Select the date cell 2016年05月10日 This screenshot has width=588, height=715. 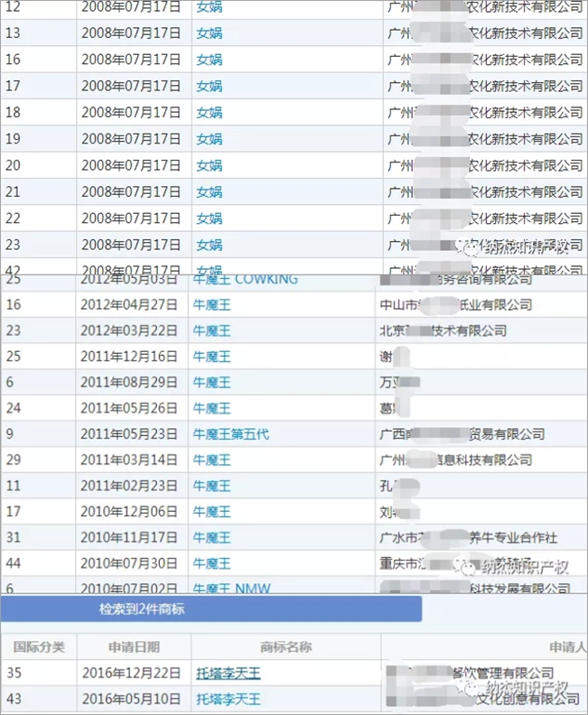(131, 700)
